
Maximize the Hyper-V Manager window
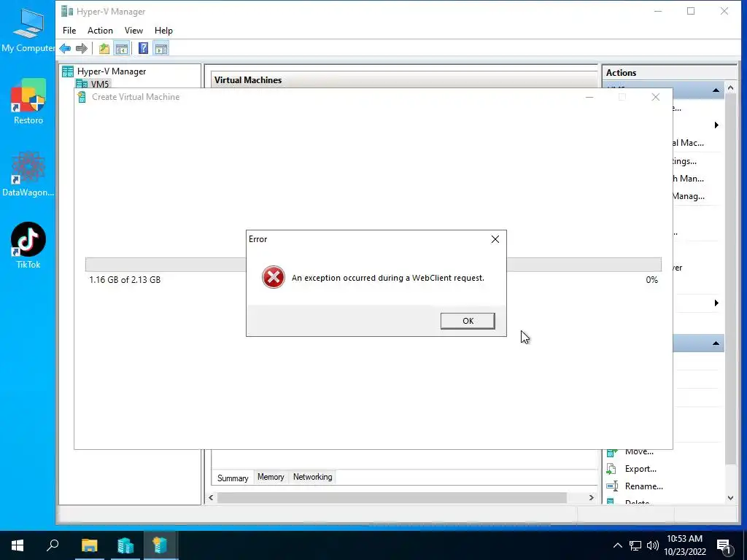[691, 12]
